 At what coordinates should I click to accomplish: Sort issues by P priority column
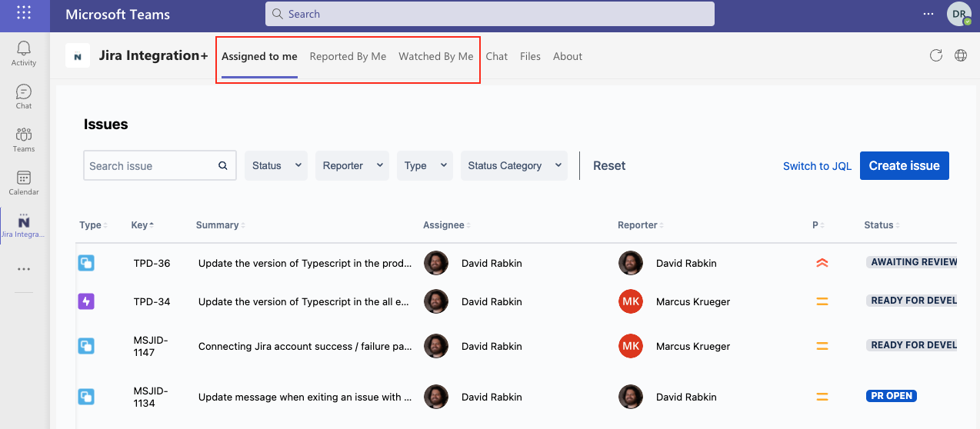point(818,225)
